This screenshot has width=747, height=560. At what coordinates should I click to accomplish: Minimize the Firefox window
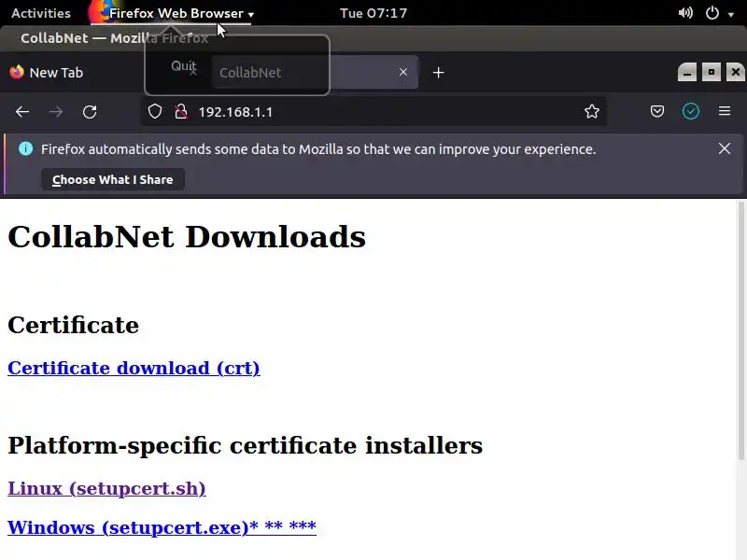(x=687, y=73)
